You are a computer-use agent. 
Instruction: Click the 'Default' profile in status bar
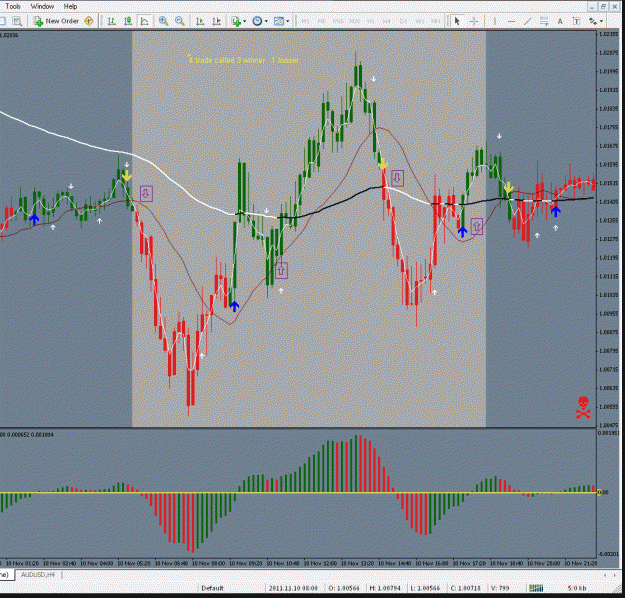(x=212, y=588)
